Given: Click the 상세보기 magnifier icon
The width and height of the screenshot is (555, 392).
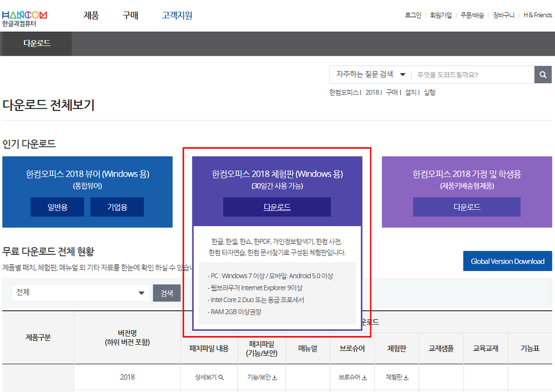Looking at the screenshot, I should tap(221, 378).
